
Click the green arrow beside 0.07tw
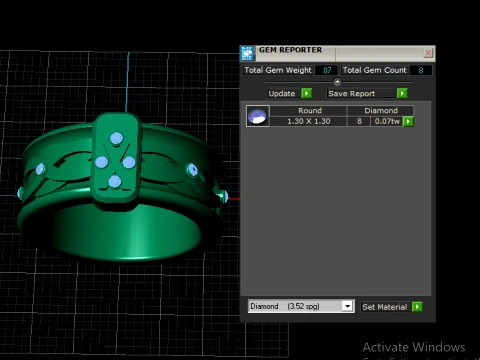(408, 121)
